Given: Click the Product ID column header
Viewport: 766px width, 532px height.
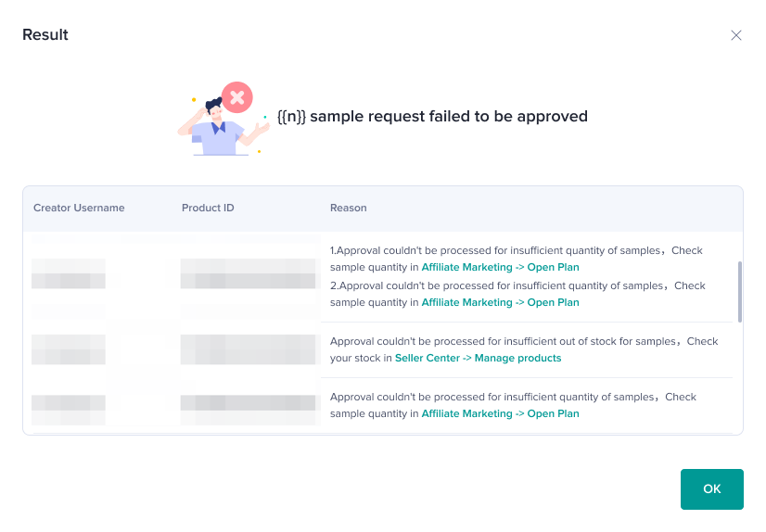Looking at the screenshot, I should 208,209.
